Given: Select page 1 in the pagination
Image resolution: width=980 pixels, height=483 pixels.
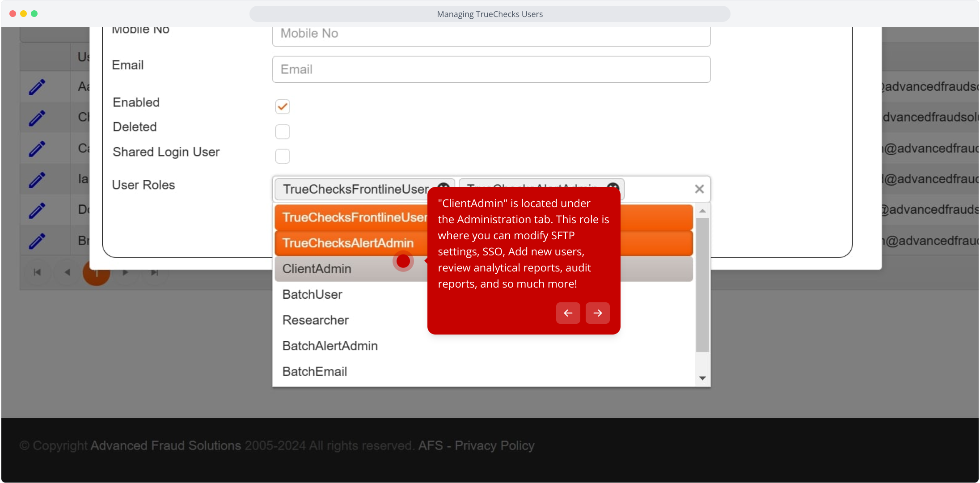Looking at the screenshot, I should pos(96,272).
